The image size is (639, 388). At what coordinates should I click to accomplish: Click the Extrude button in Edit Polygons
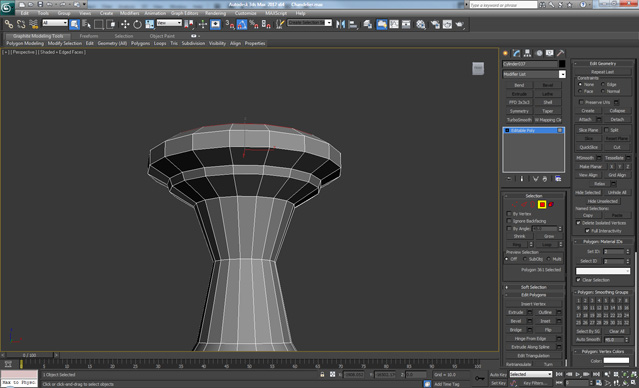point(516,313)
